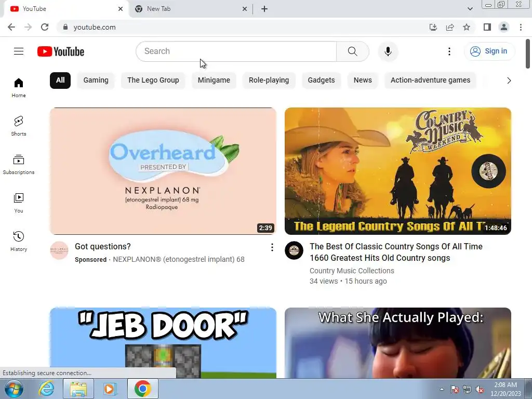Switch to the New Tab tab
The image size is (532, 399).
click(x=191, y=9)
